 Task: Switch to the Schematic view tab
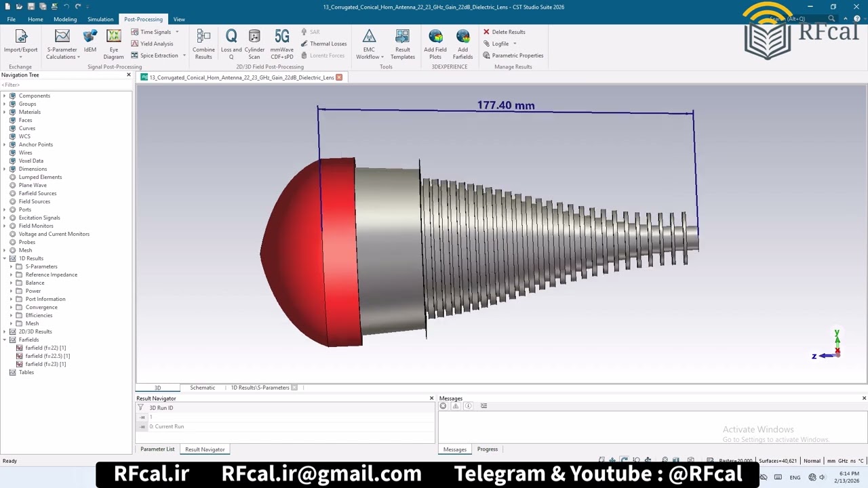(202, 388)
